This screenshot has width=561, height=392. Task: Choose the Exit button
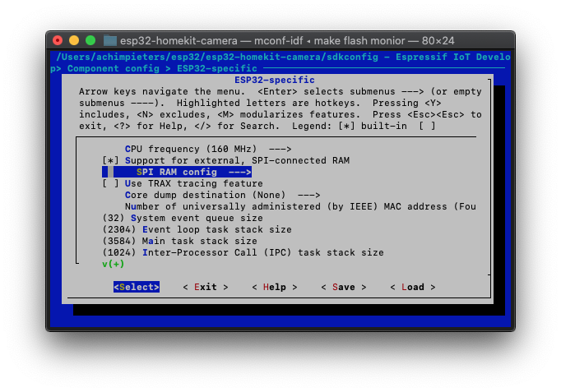pyautogui.click(x=206, y=287)
